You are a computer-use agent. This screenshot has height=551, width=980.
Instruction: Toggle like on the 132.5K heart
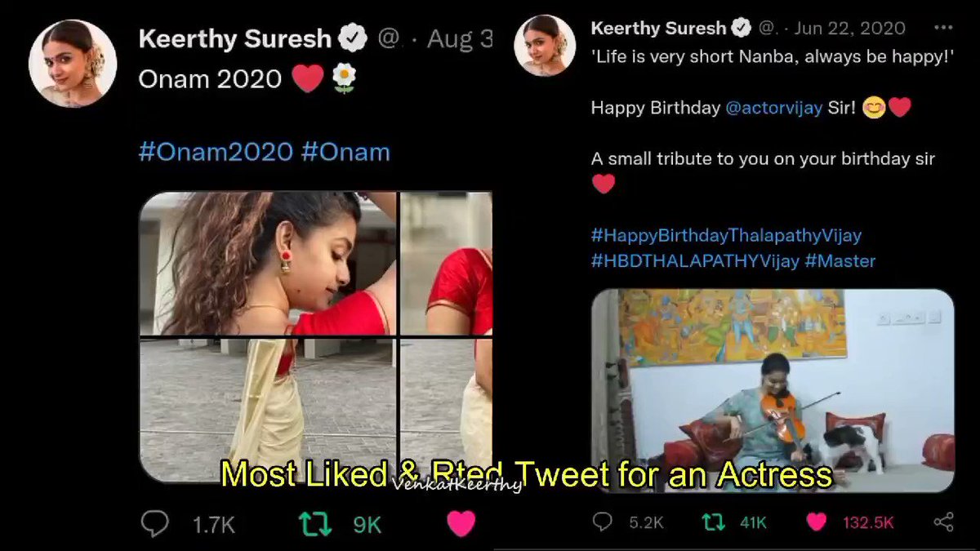(816, 522)
